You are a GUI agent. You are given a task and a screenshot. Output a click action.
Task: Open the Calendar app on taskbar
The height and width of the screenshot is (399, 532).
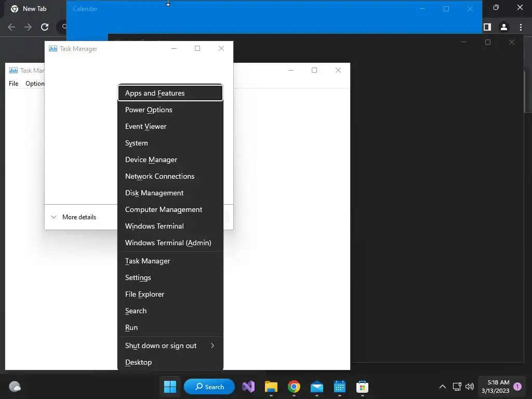[x=339, y=387]
